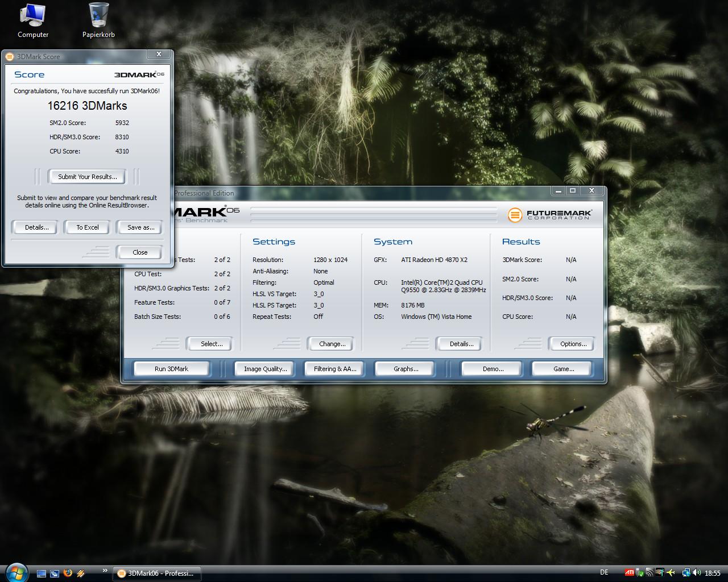Click the Anti-Aliasing value None
This screenshot has height=582, width=728.
point(321,271)
